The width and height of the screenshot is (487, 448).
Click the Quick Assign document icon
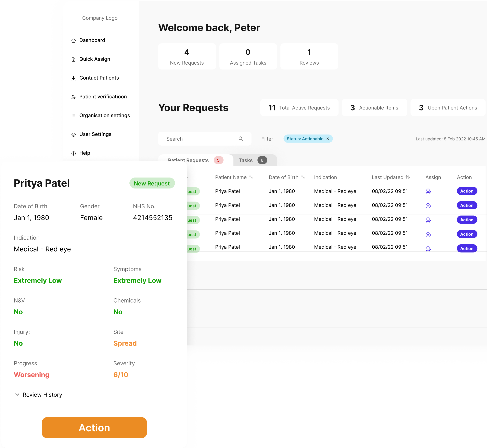[x=74, y=59]
